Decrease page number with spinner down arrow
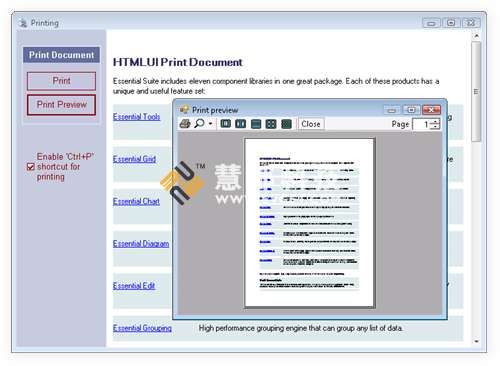The image size is (500, 366). [435, 127]
